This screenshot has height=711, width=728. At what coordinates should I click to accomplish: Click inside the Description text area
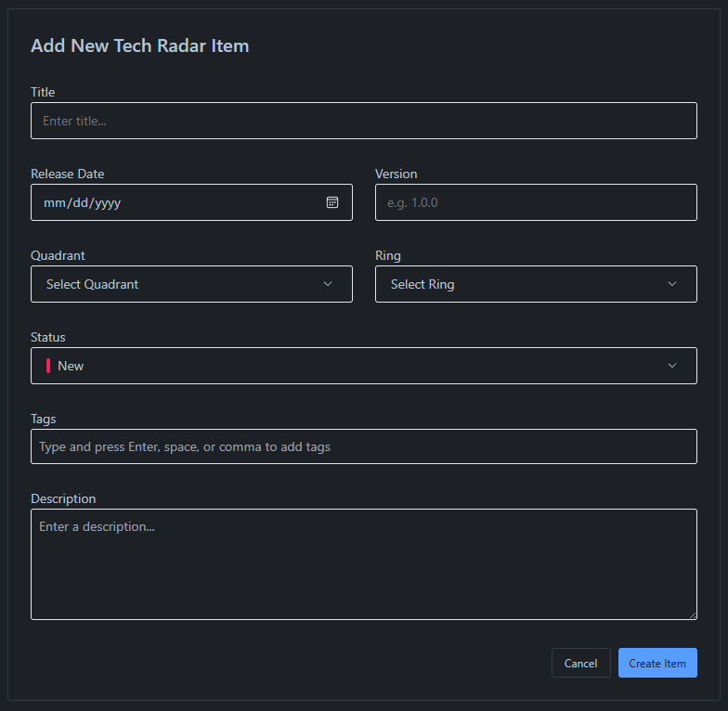point(363,564)
